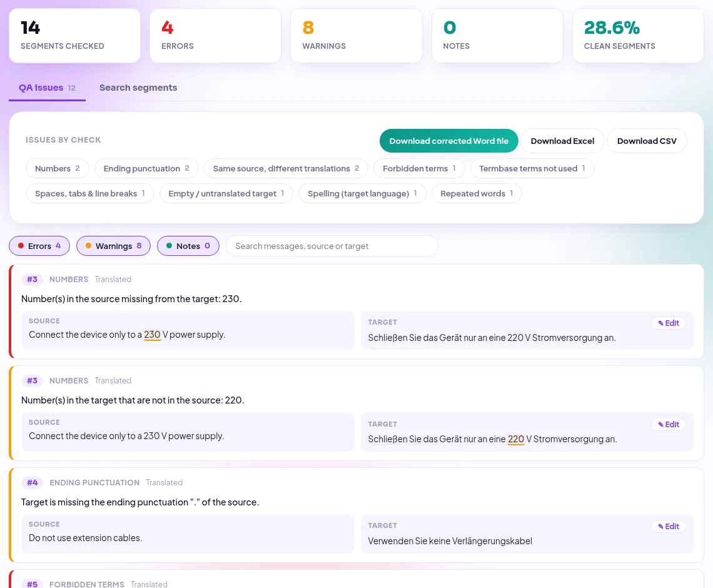Edit target of missing 230 number issue
Screen dimensions: 713x588
669,323
